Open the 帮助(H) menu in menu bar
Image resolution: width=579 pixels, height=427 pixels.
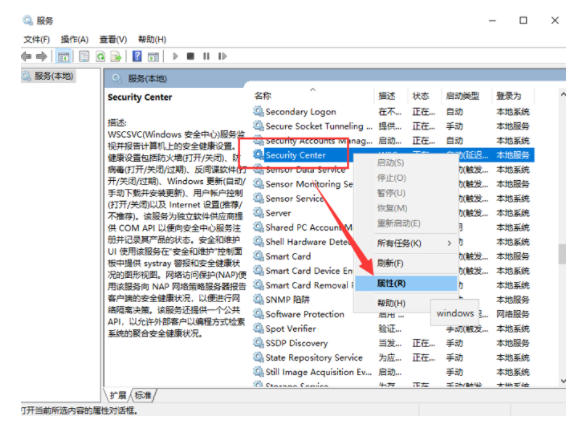(x=152, y=39)
